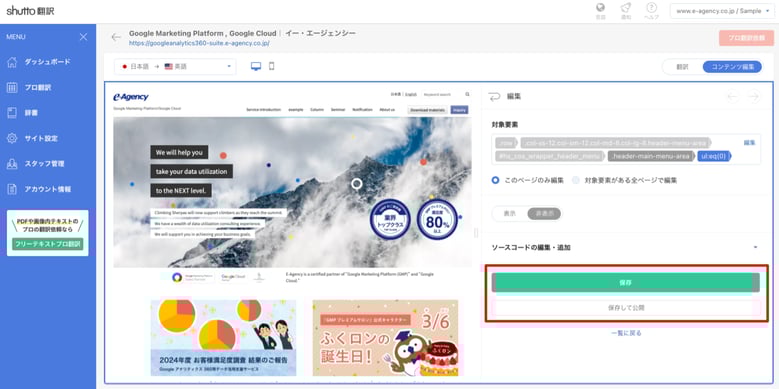Switch to desktop preview monitor icon

click(256, 67)
